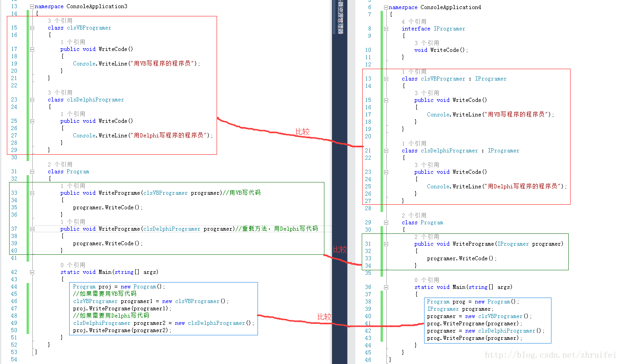The height and width of the screenshot is (364, 622).
Task: Click 'IProgramer programer;' declaration on right line 39
Action: pos(460,309)
